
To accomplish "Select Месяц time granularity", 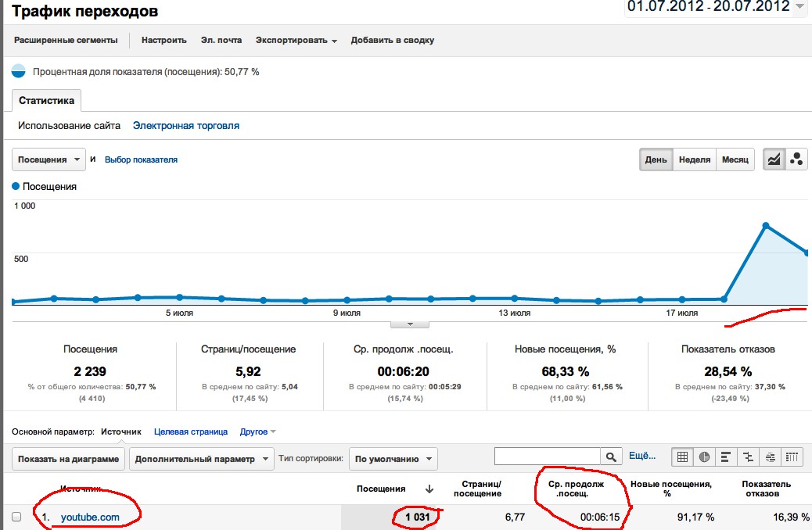I will (x=735, y=159).
